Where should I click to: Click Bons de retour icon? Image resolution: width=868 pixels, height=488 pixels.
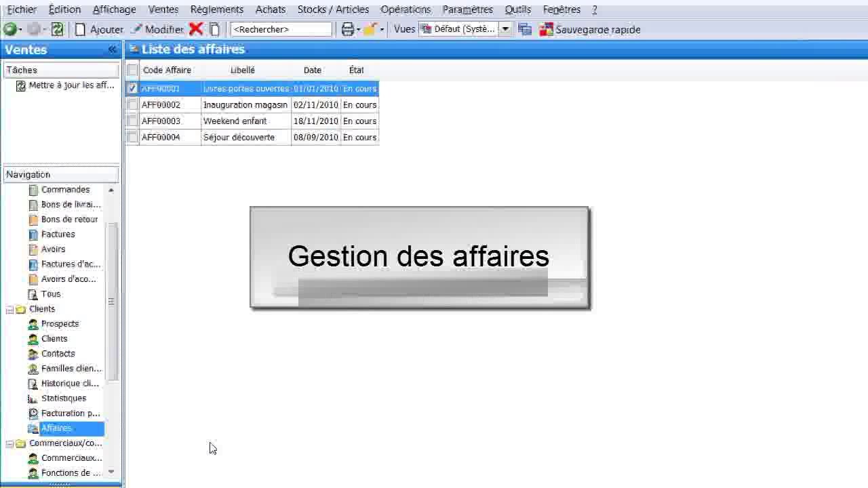[33, 220]
